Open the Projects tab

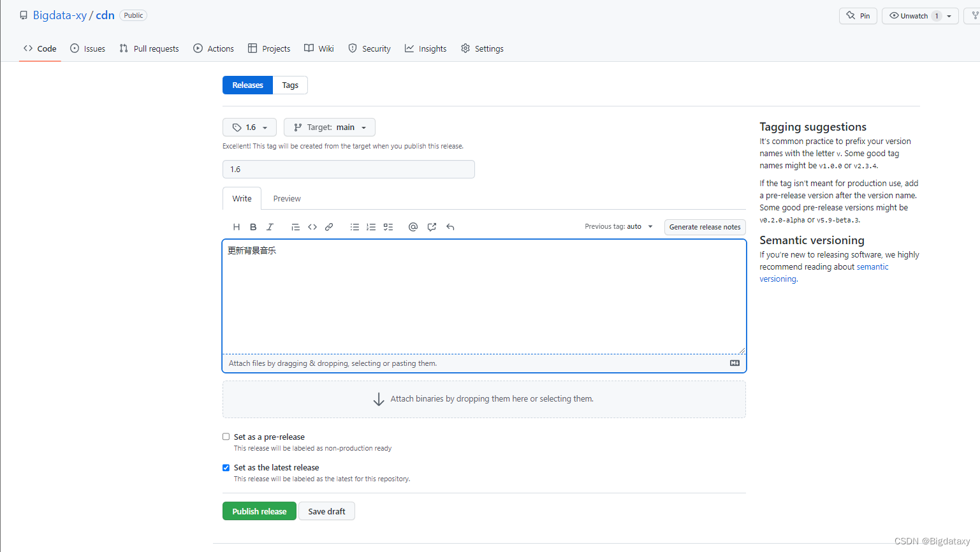(x=269, y=48)
